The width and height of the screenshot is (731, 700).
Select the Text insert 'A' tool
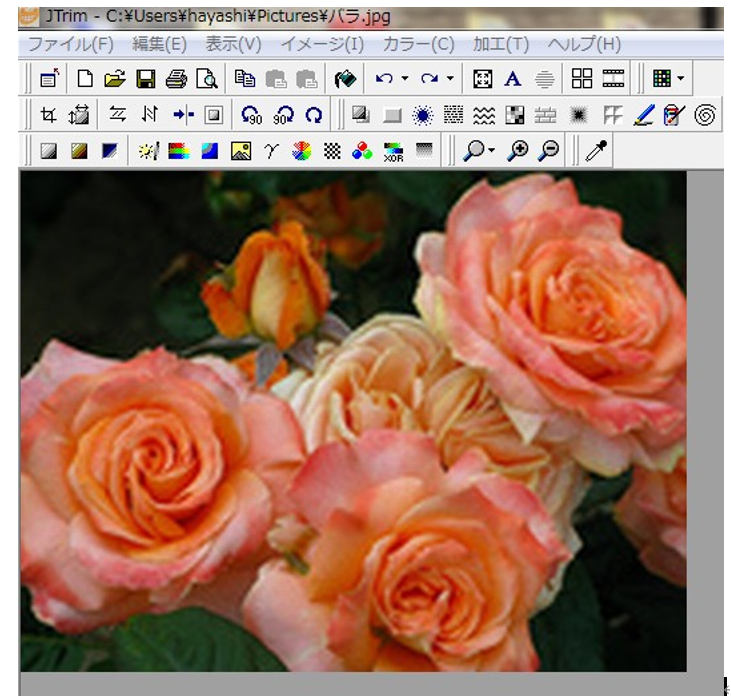point(513,78)
